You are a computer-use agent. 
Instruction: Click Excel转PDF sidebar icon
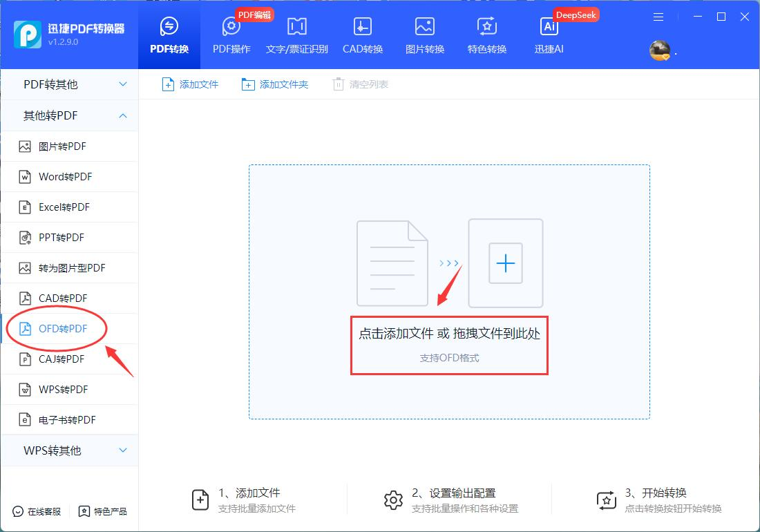pos(25,207)
